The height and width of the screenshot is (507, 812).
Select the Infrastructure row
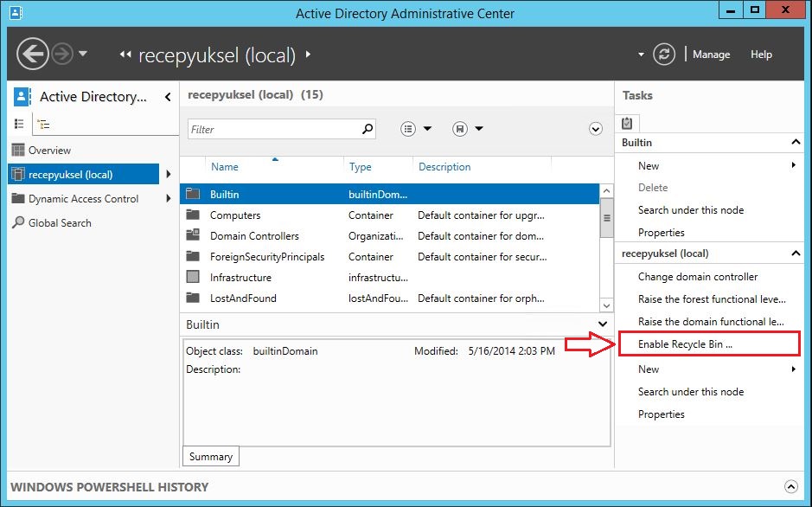(x=389, y=277)
